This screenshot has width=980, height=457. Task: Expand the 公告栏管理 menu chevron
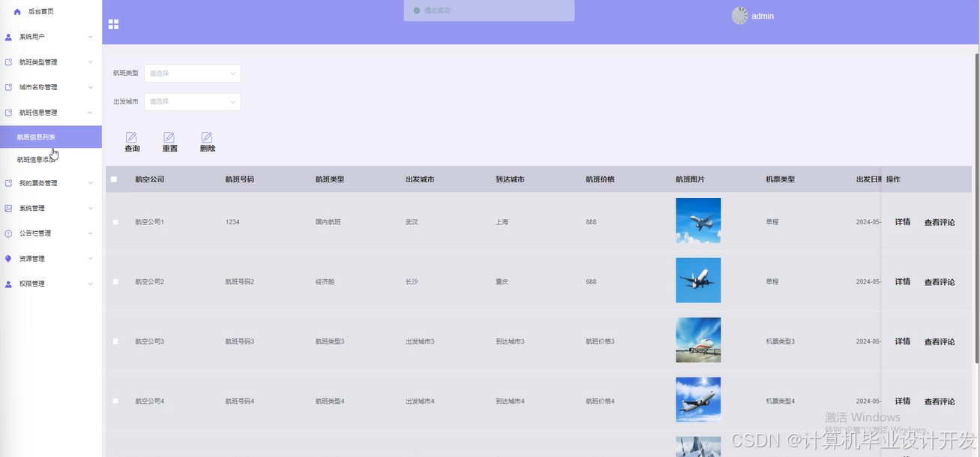click(90, 233)
